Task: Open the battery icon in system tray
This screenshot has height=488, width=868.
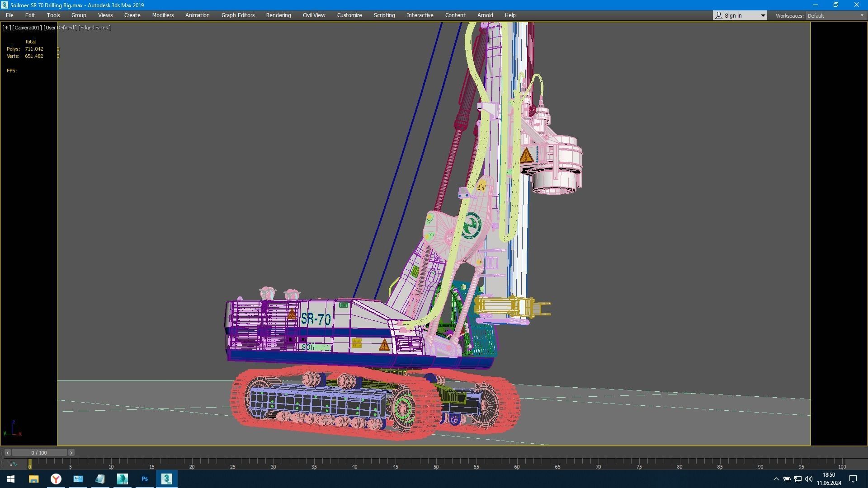Action: click(787, 479)
